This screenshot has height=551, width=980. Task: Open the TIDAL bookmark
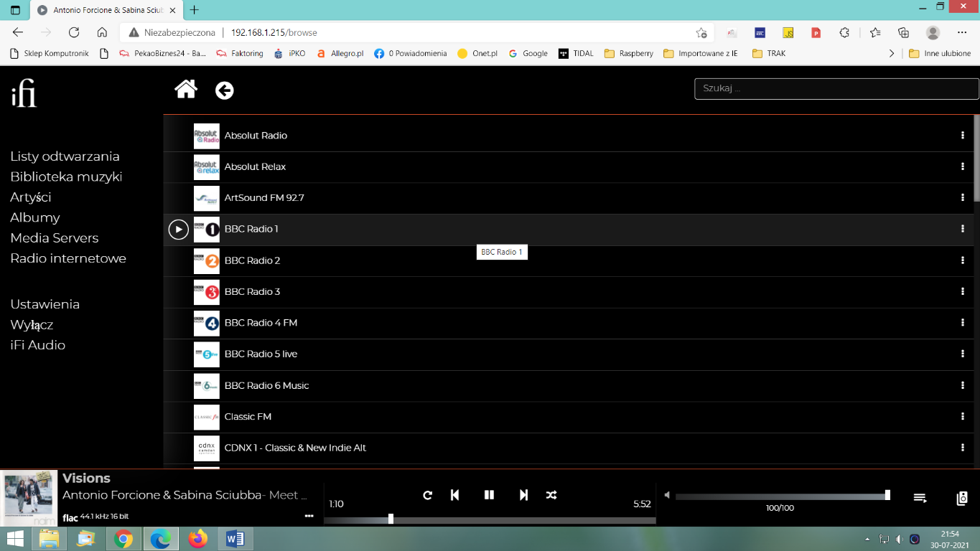(576, 53)
